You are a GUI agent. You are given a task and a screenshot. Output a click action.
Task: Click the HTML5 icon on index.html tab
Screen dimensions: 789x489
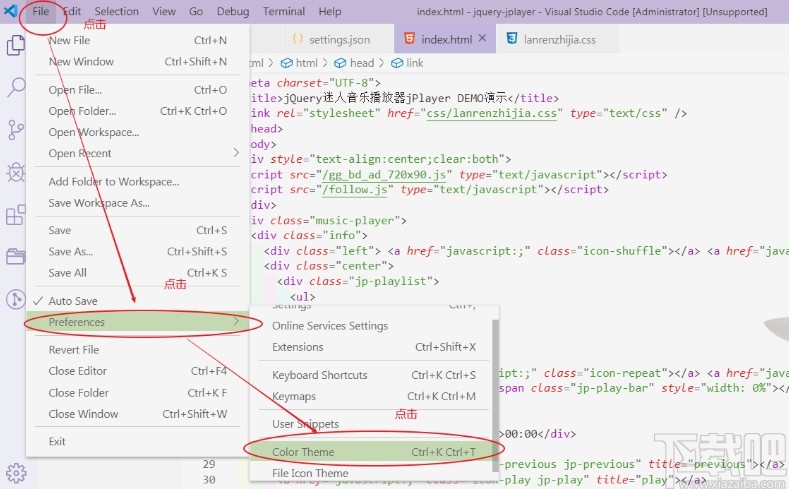[410, 38]
